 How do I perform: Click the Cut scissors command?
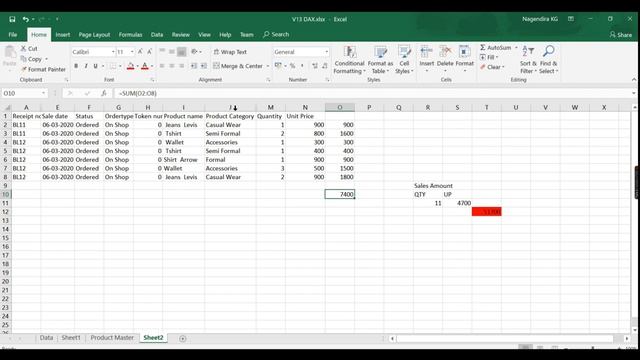[29, 48]
